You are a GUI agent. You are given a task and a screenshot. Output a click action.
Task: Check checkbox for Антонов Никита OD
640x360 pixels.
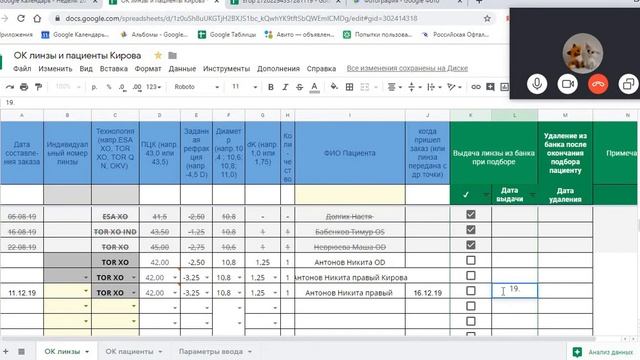click(471, 260)
